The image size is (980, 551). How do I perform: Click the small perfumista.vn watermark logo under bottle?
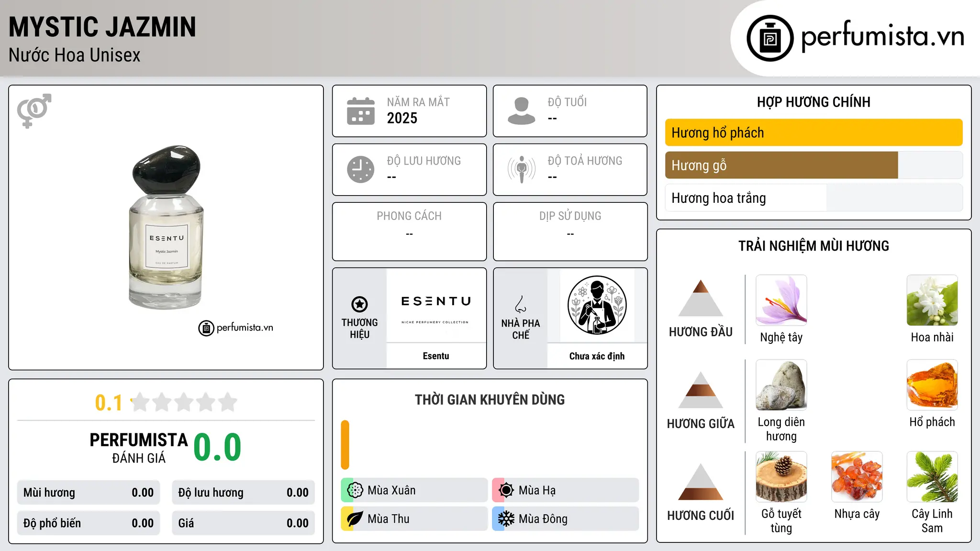click(236, 328)
